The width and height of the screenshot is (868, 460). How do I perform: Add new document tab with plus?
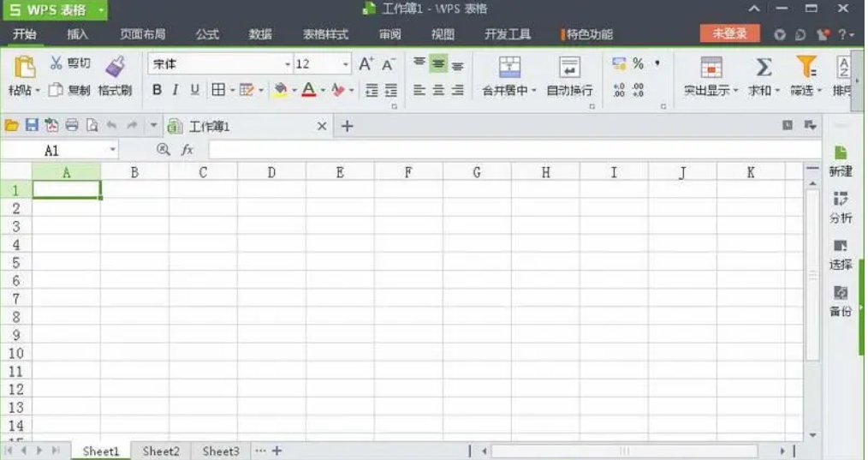click(347, 127)
